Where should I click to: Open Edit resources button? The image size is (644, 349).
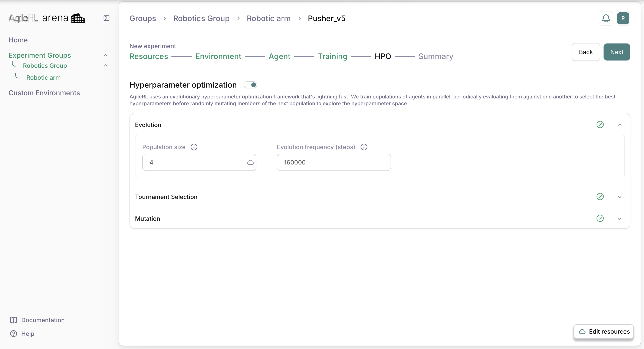click(x=604, y=332)
